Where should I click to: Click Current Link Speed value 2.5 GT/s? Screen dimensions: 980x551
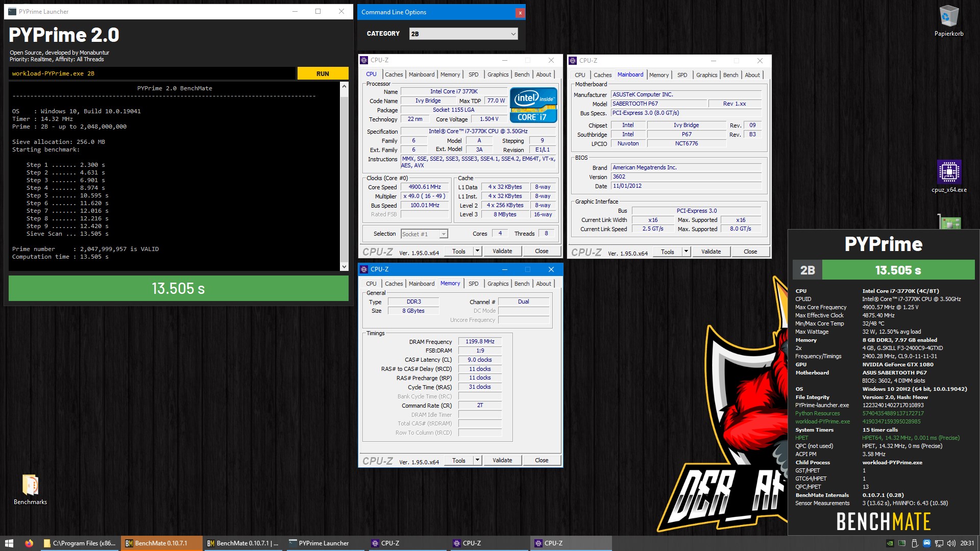tap(653, 229)
